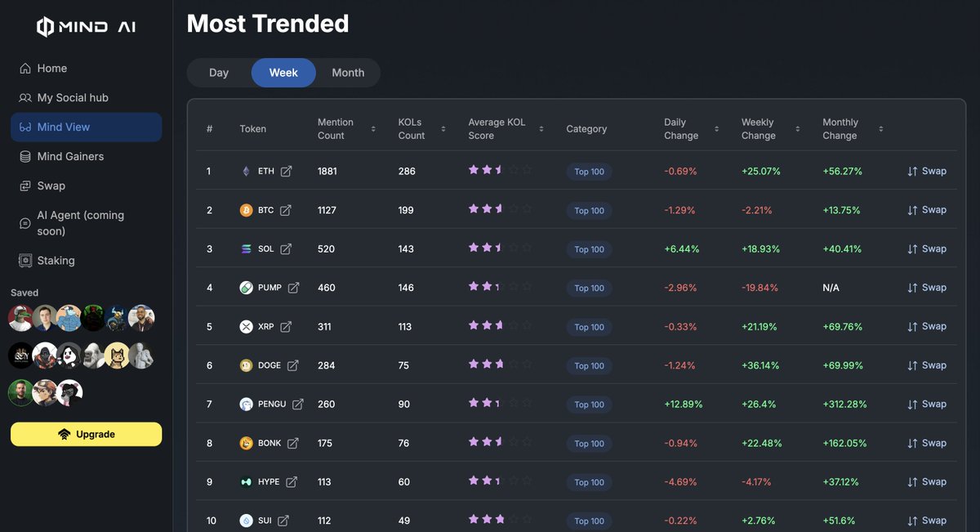Open external link icon next to SOL
980x532 pixels.
pos(286,249)
